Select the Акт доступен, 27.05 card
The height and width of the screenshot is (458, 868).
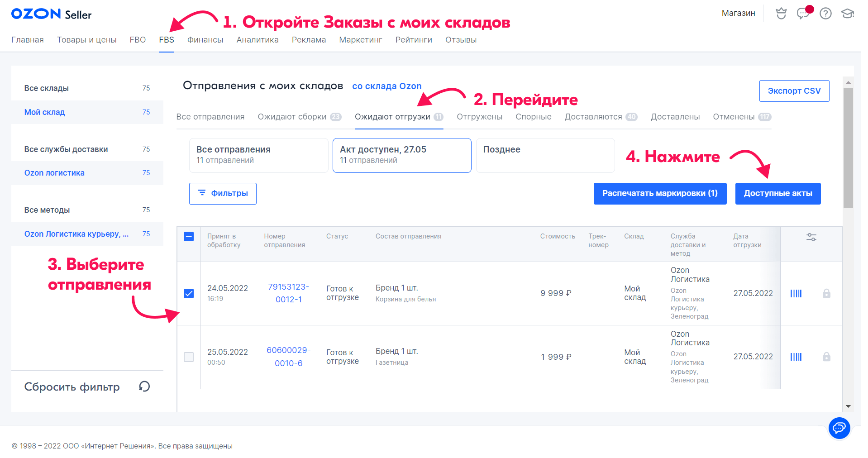(402, 155)
